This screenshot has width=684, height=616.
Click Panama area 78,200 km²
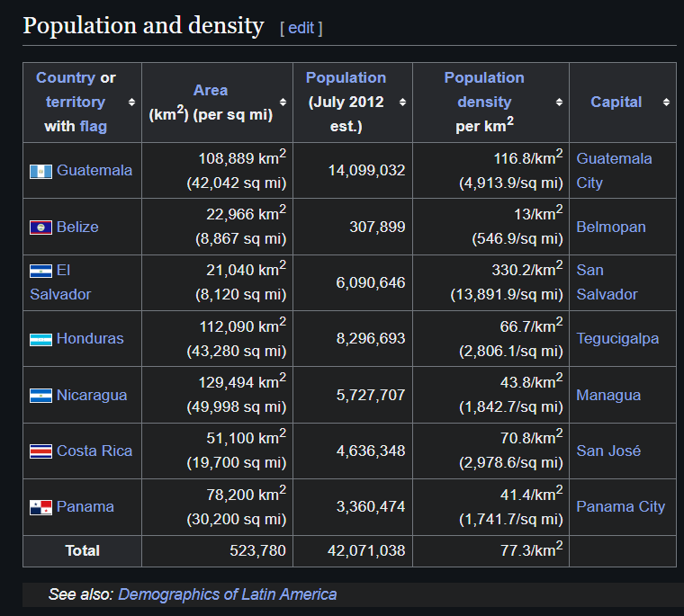(246, 494)
